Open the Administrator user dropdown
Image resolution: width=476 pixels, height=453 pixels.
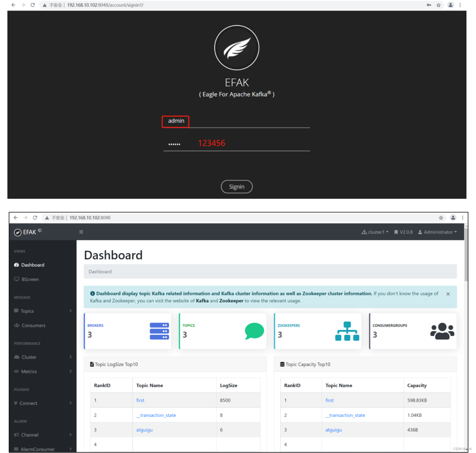click(438, 232)
